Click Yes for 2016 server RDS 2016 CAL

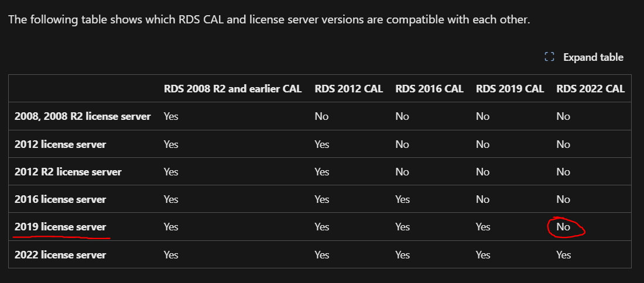point(403,199)
